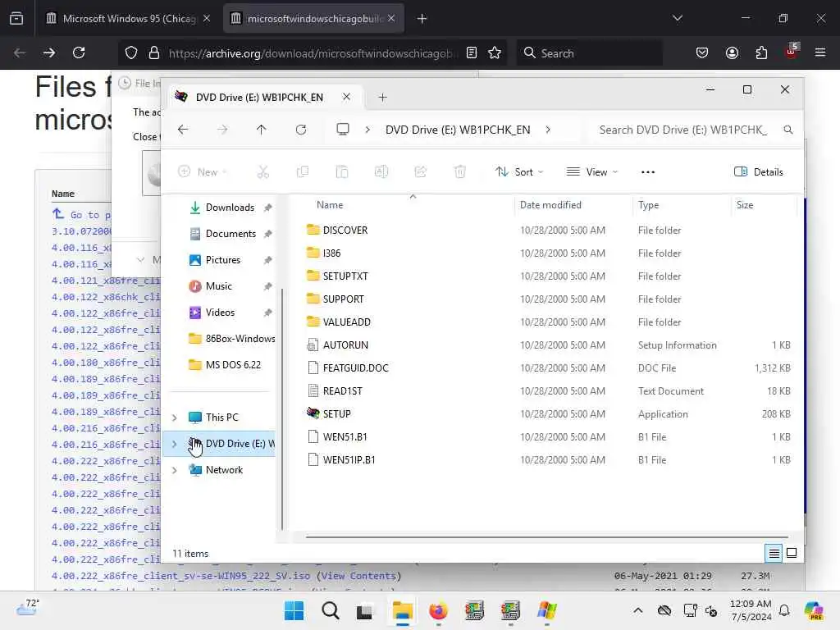Open the Firefox extensions puzzle icon
The image size is (840, 630).
coord(761,52)
